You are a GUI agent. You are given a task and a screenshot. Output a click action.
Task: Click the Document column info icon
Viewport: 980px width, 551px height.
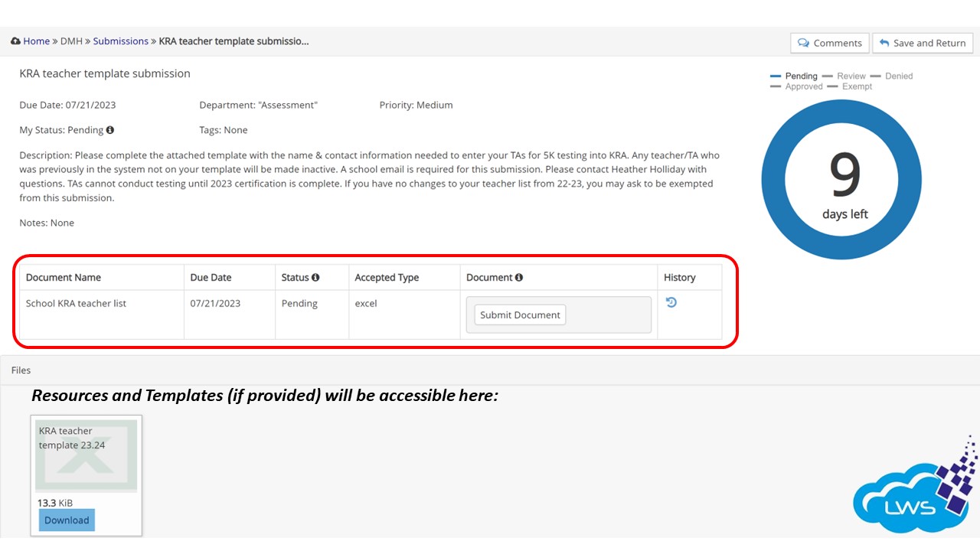click(519, 277)
